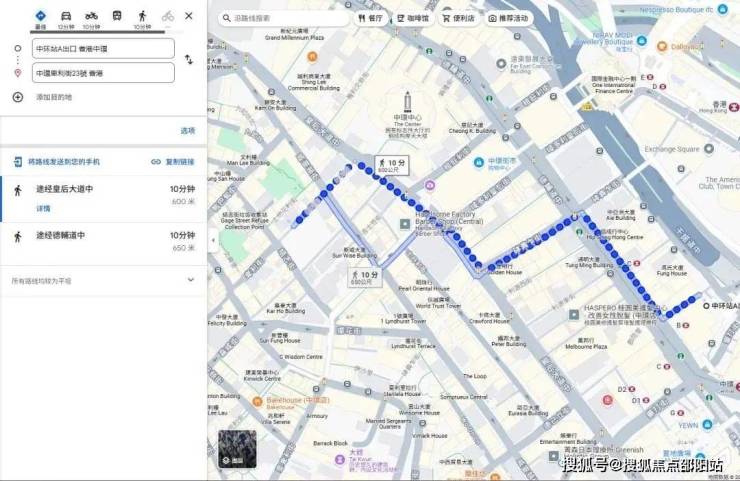
Task: Send route to phone 将路线发送到您的手机
Action: click(64, 162)
